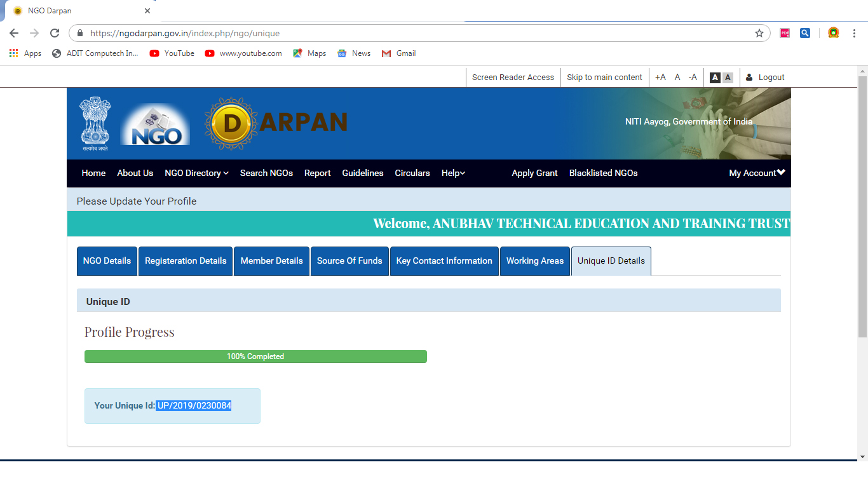Click the national emblem logo
868x488 pixels.
[x=95, y=123]
